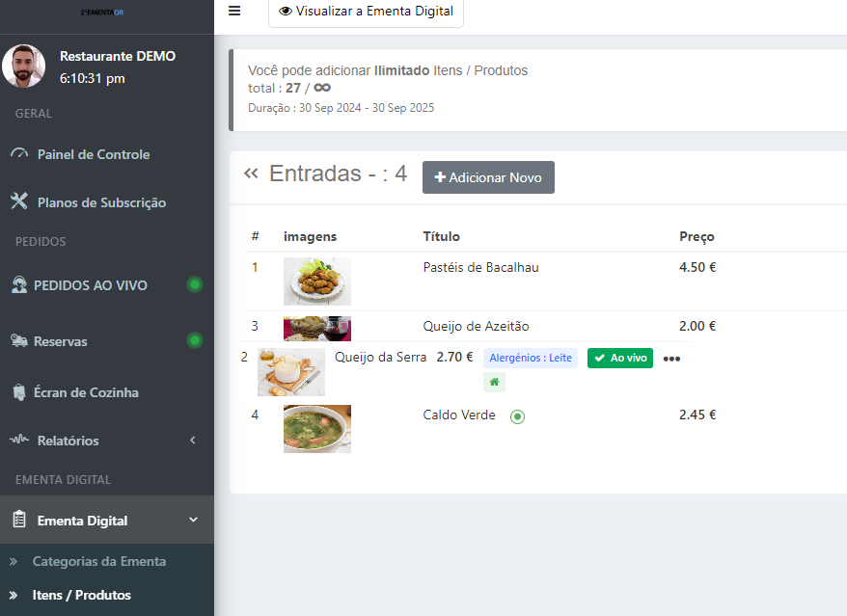Click the Painel de Controle gauge icon
847x616 pixels.
coord(19,154)
